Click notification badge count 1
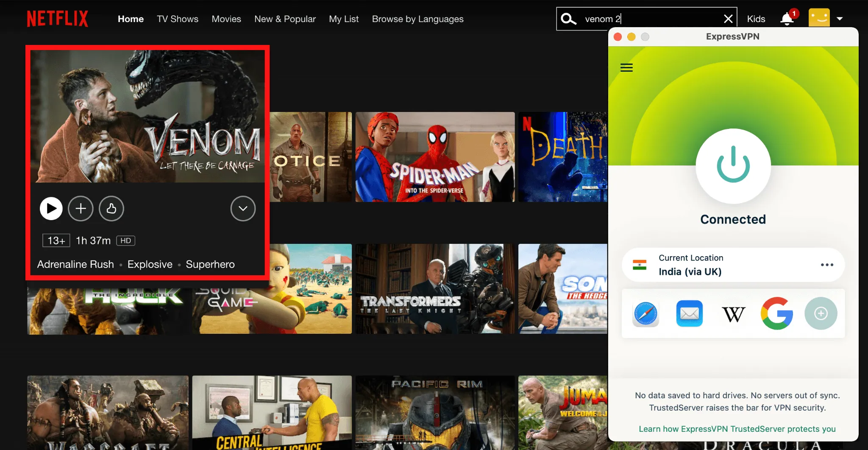 (x=794, y=14)
